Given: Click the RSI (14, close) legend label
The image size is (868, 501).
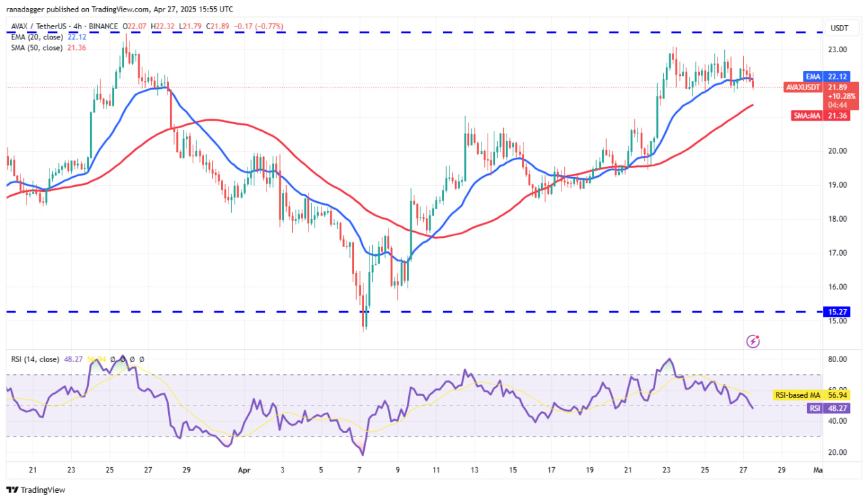Looking at the screenshot, I should [35, 359].
